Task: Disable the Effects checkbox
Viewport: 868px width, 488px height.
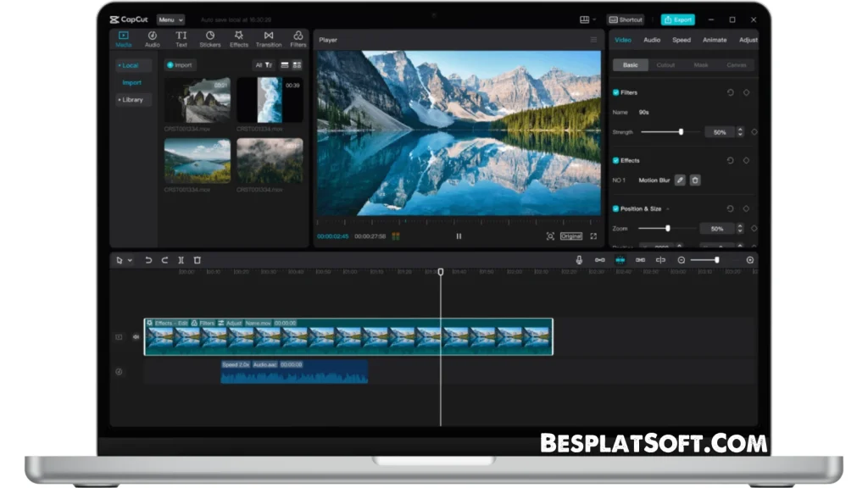Action: tap(616, 160)
